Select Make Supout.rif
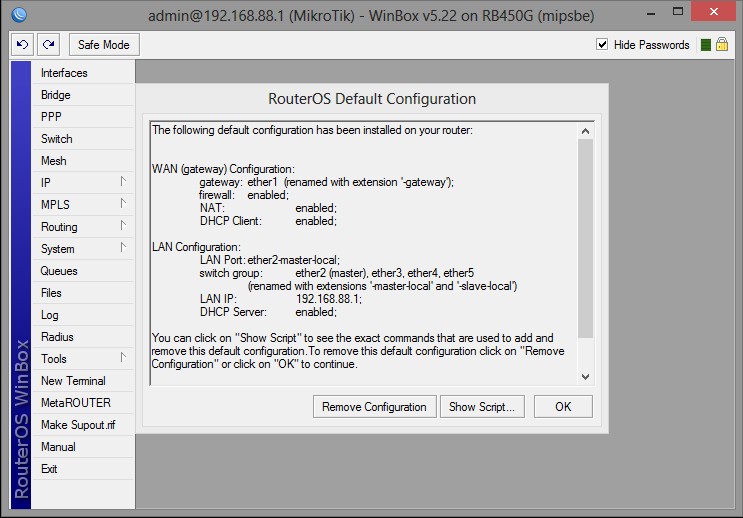 coord(83,425)
